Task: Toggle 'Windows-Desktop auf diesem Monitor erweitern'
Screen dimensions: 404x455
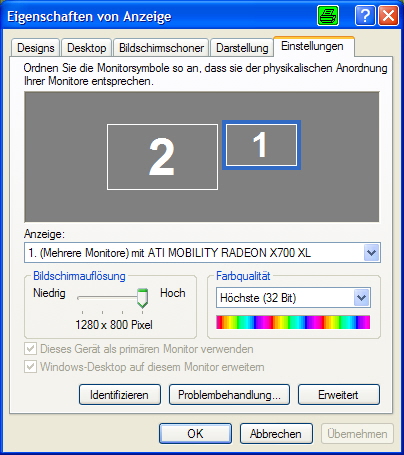Action: click(144, 367)
